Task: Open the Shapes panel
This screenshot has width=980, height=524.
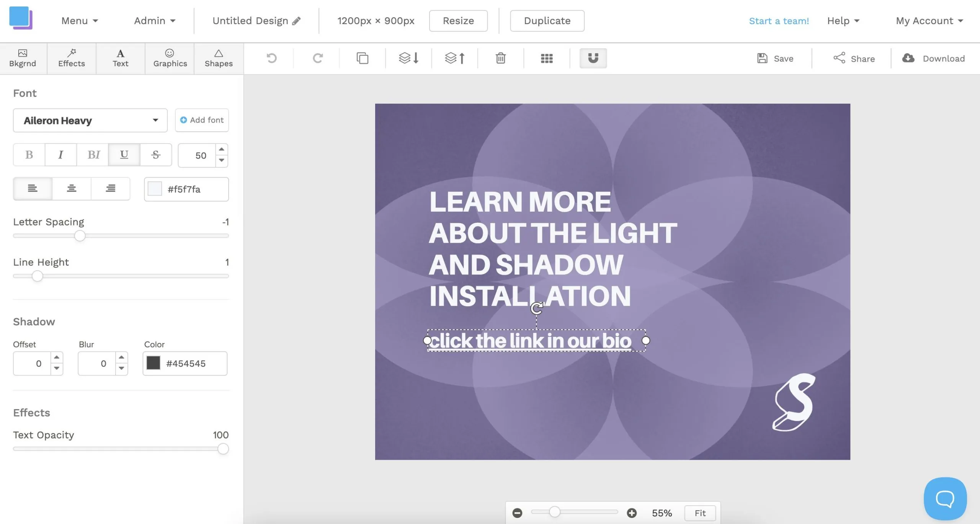Action: (219, 59)
